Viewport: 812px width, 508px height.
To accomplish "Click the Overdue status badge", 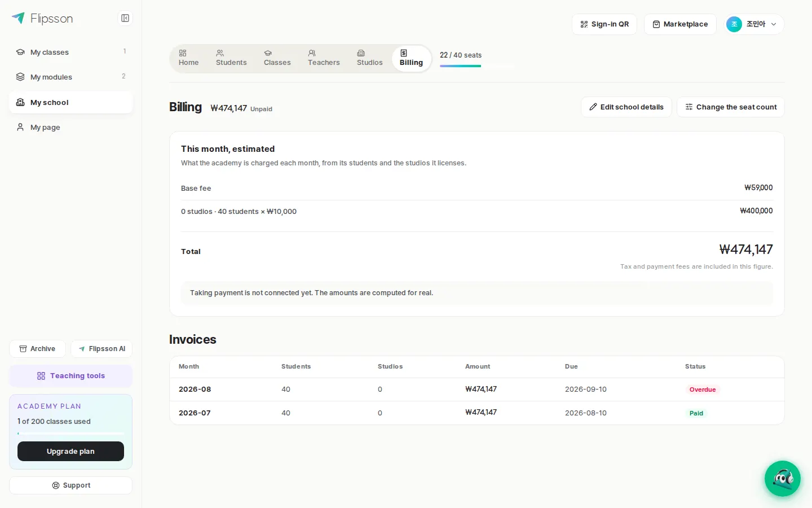I will point(703,389).
